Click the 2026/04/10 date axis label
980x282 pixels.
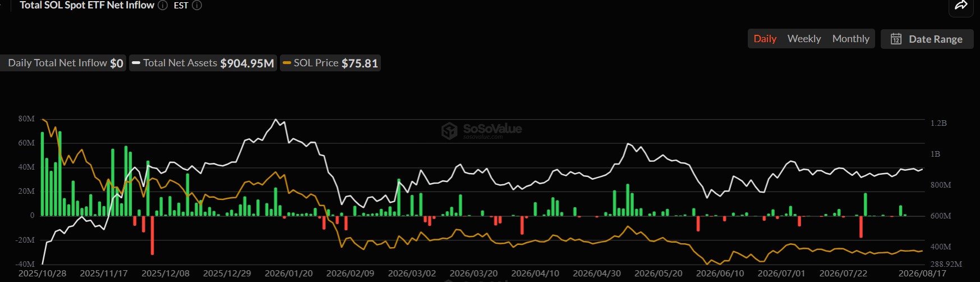pyautogui.click(x=536, y=274)
